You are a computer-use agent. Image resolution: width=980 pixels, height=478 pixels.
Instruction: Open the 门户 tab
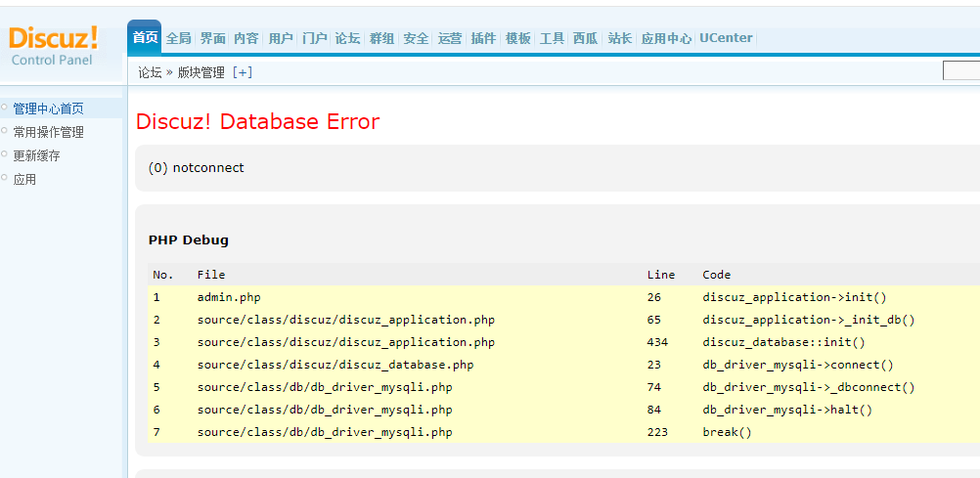click(x=314, y=38)
